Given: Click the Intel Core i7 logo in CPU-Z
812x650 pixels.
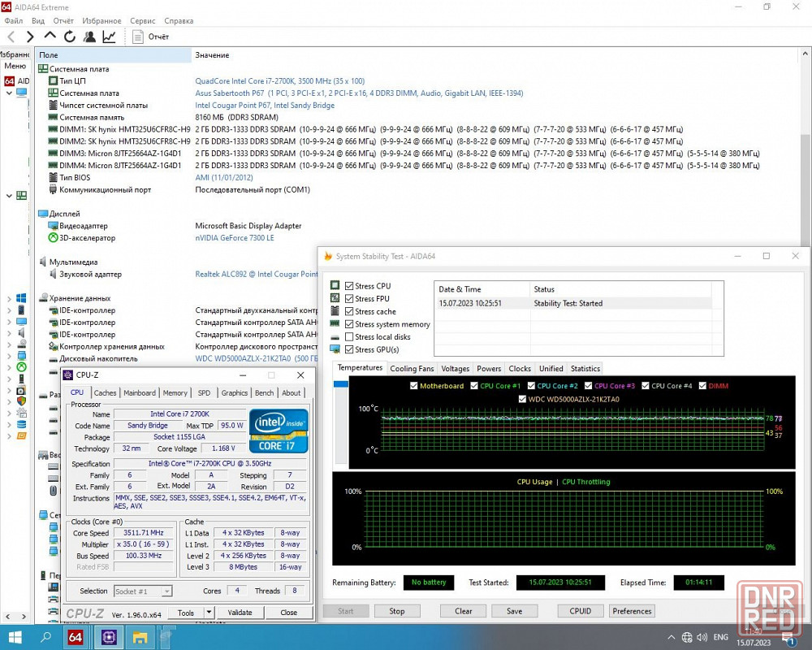Looking at the screenshot, I should (279, 431).
